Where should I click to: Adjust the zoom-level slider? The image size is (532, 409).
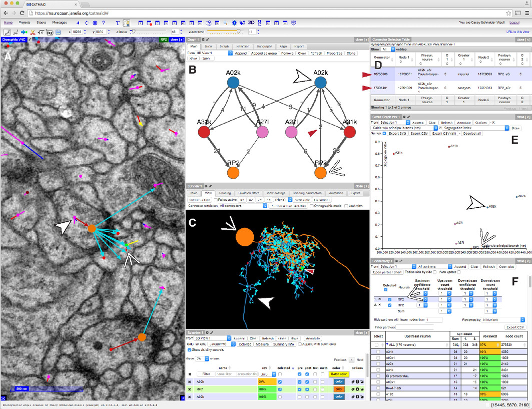click(x=238, y=32)
